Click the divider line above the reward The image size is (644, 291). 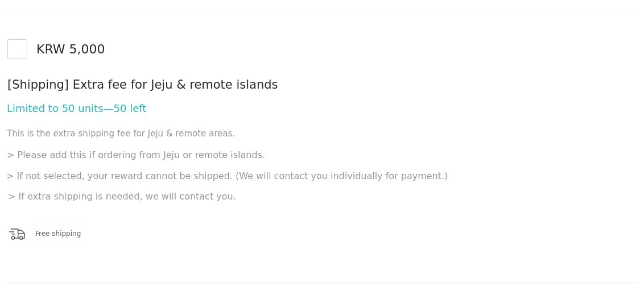point(322,10)
